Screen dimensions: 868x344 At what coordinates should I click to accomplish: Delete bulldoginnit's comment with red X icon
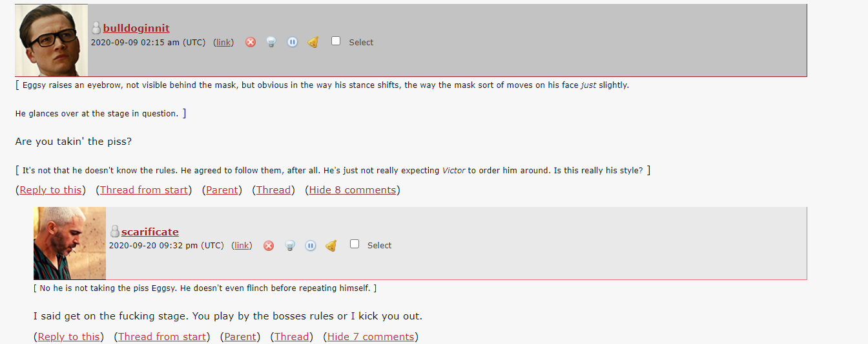pyautogui.click(x=251, y=42)
